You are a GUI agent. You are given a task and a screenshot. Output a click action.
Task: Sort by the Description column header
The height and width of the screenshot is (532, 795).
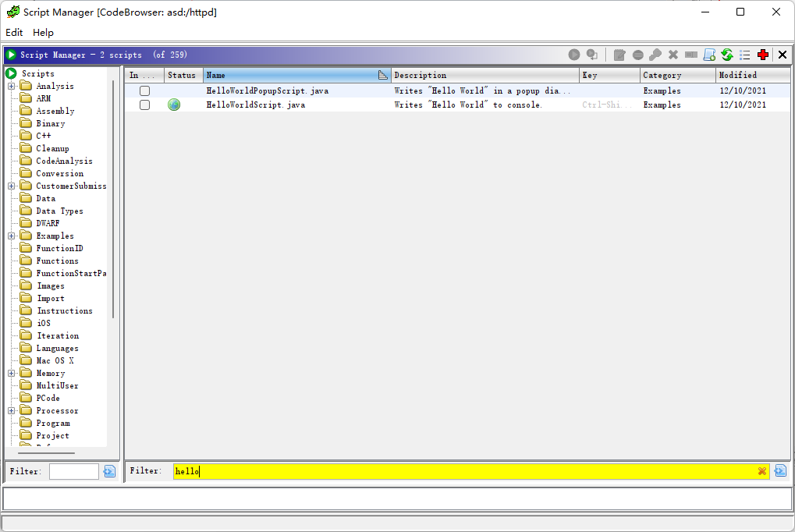[x=485, y=75]
